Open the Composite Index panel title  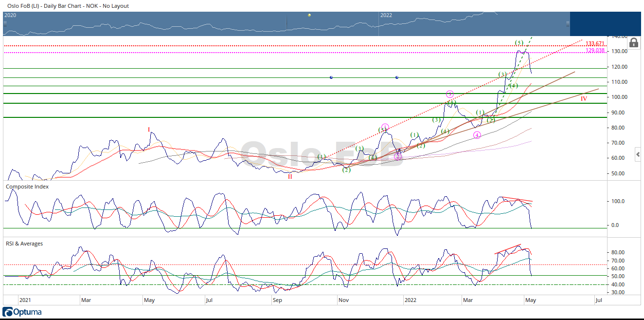point(27,187)
